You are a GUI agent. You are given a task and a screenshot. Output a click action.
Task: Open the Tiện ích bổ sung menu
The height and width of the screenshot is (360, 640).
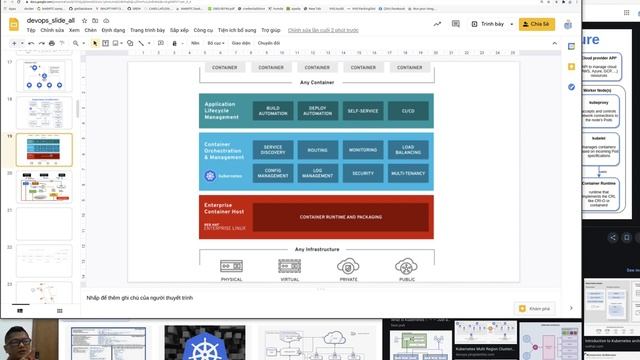(237, 30)
